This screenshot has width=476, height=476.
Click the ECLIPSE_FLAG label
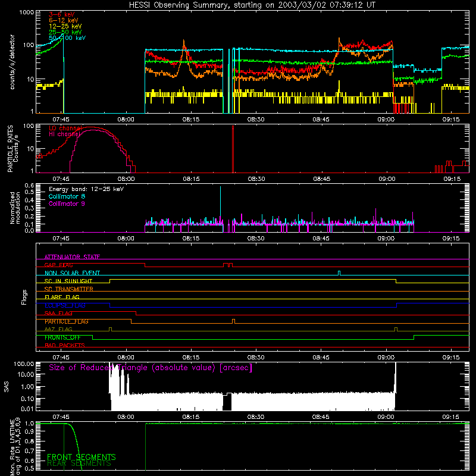click(x=65, y=305)
